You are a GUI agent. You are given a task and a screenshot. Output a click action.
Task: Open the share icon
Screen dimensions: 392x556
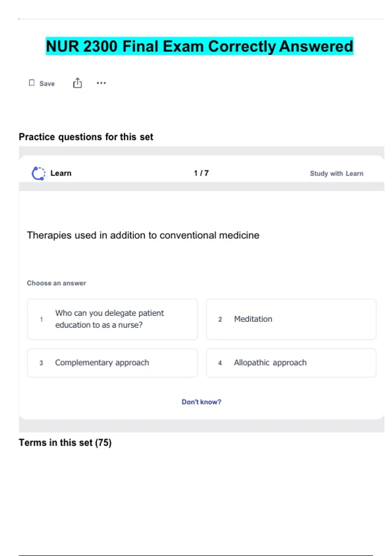(x=77, y=83)
